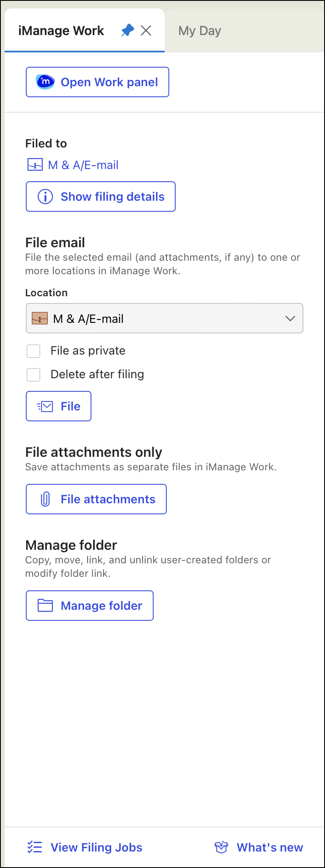Enable the File as private checkbox
This screenshot has width=325, height=868.
pyautogui.click(x=33, y=351)
